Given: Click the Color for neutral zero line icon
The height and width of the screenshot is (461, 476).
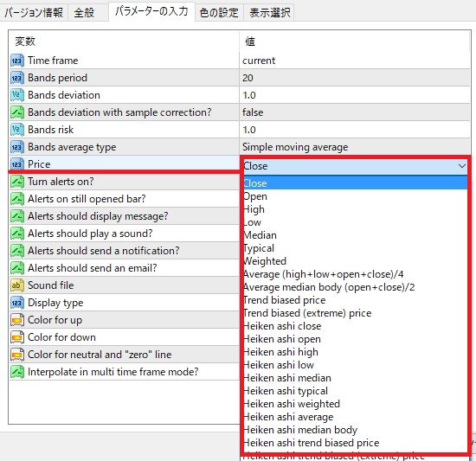Looking at the screenshot, I should 17,355.
